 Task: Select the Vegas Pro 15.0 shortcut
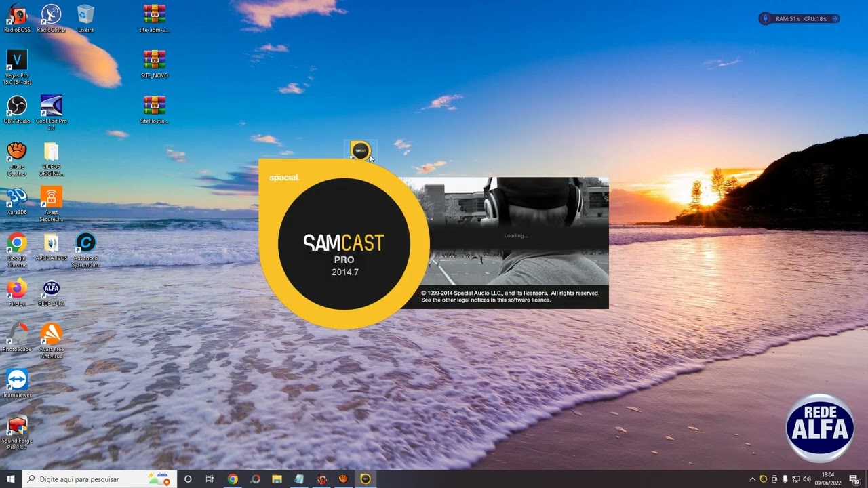point(17,66)
